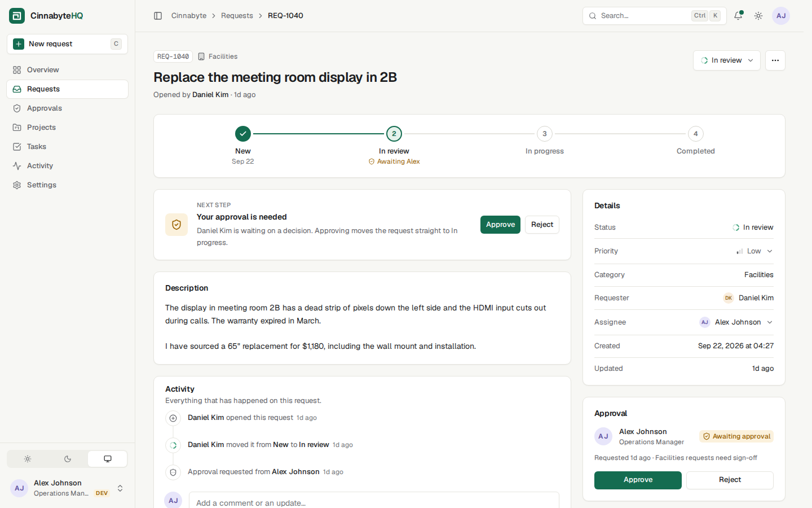Open the more options ellipsis menu
The image size is (812, 508).
coord(775,60)
